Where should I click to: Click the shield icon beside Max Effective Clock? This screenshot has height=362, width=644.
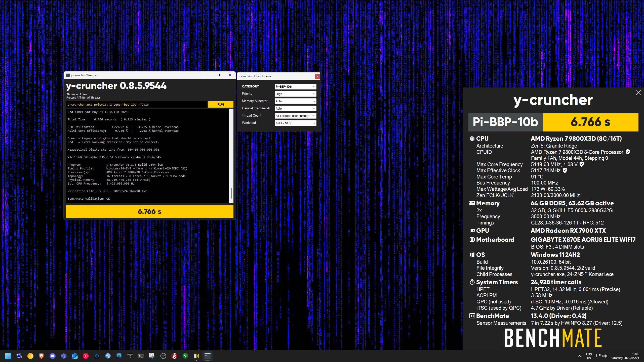pyautogui.click(x=565, y=170)
